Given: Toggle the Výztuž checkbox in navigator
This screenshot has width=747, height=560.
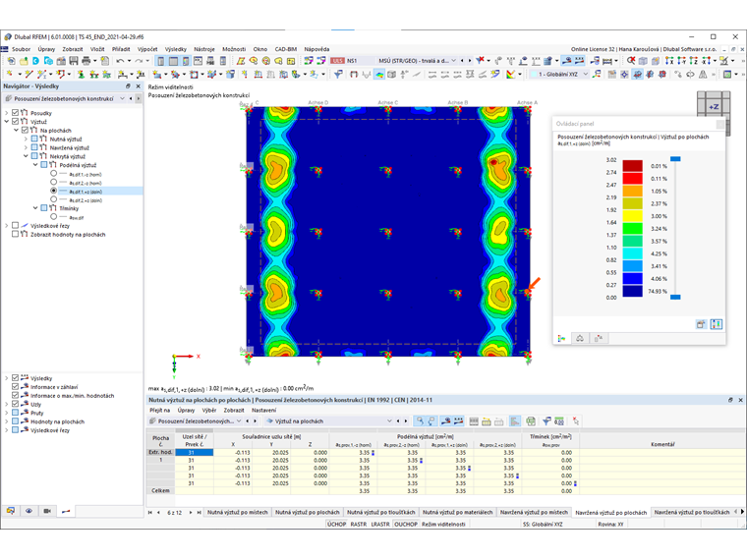Looking at the screenshot, I should coord(16,122).
